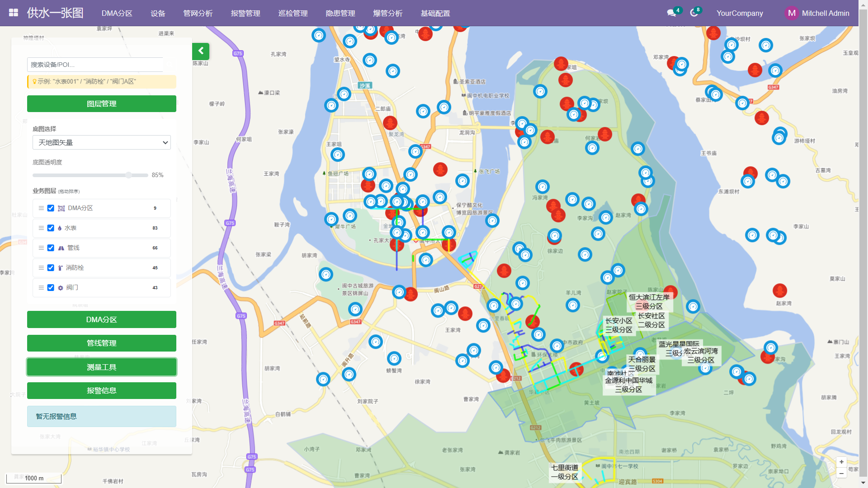Click the drag handle of the 水表 layer
The image size is (868, 488).
coord(41,228)
